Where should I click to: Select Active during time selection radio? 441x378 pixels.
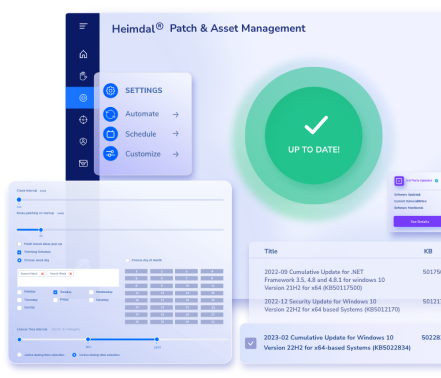click(19, 355)
